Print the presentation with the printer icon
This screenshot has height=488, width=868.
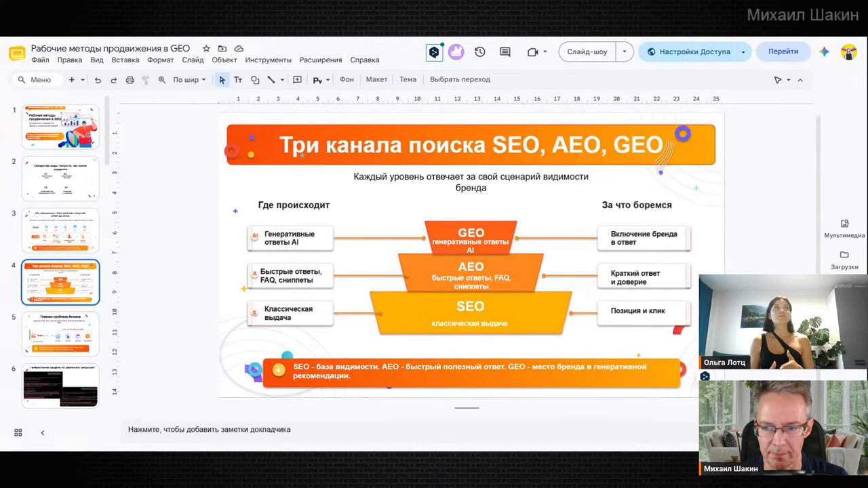click(130, 80)
